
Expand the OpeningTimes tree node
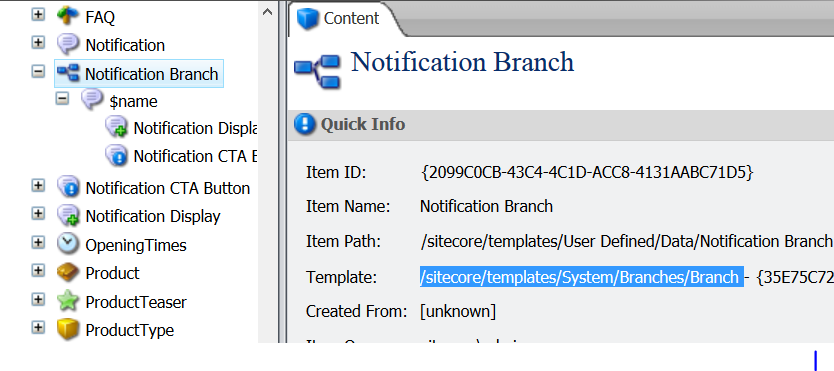point(38,242)
